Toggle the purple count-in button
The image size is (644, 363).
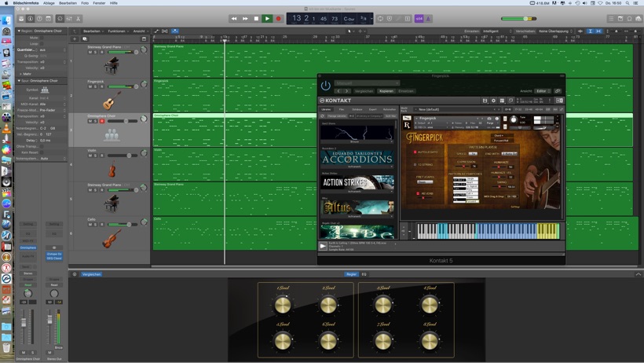point(419,19)
